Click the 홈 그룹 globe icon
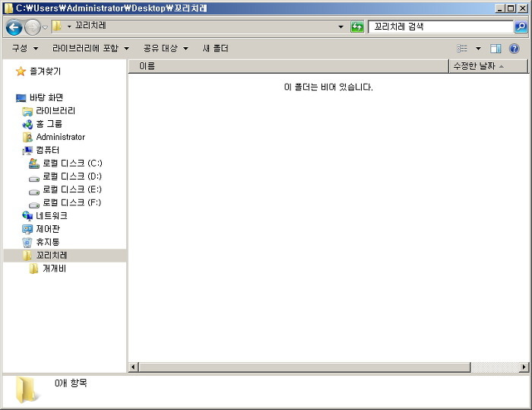 pyautogui.click(x=27, y=124)
